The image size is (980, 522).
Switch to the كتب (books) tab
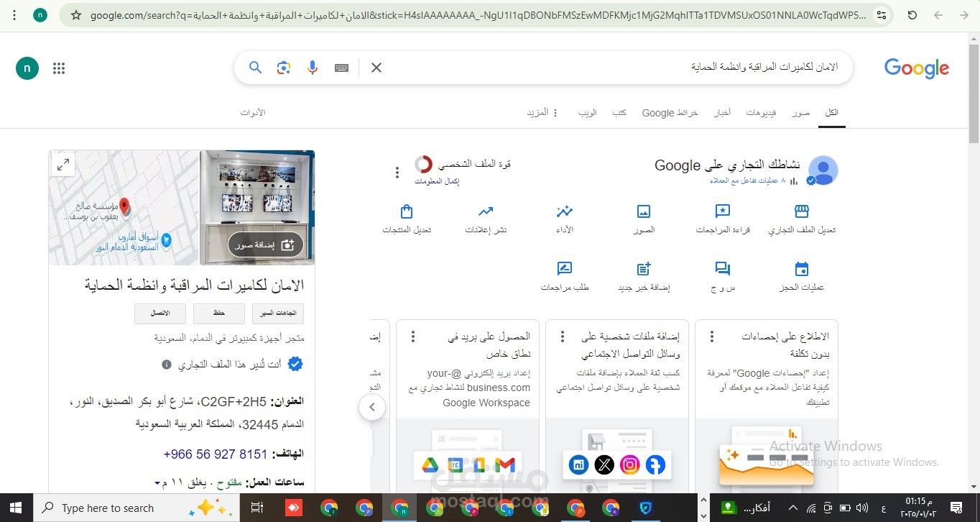pyautogui.click(x=619, y=113)
